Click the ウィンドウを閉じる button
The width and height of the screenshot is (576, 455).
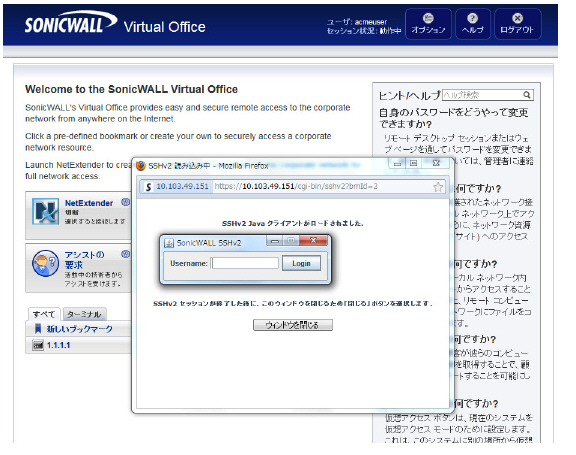click(293, 325)
